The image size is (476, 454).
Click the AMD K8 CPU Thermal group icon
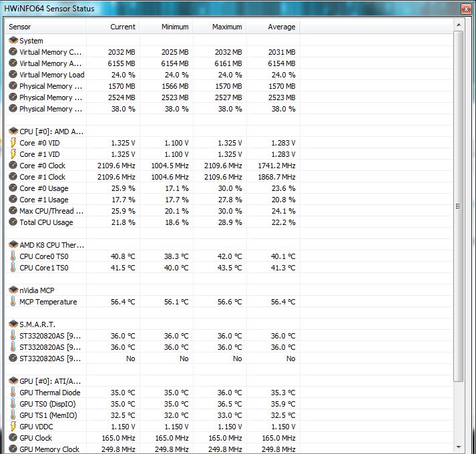coord(13,244)
